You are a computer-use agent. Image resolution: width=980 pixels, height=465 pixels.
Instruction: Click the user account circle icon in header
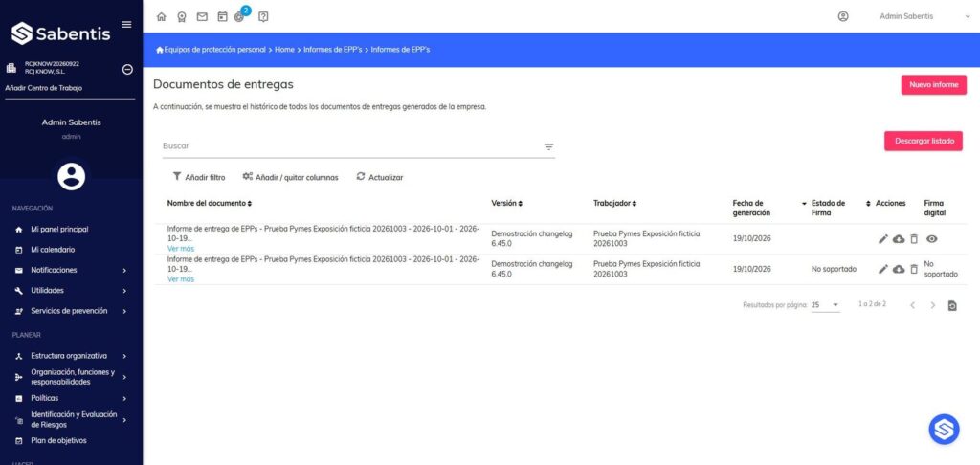coord(843,17)
